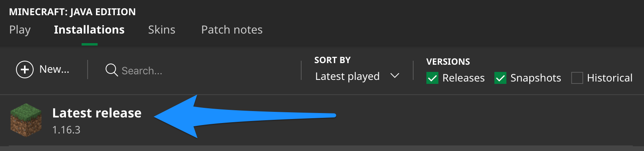Viewport: 644px width, 151px height.
Task: Click the Sort By chevron arrow
Action: [x=395, y=75]
